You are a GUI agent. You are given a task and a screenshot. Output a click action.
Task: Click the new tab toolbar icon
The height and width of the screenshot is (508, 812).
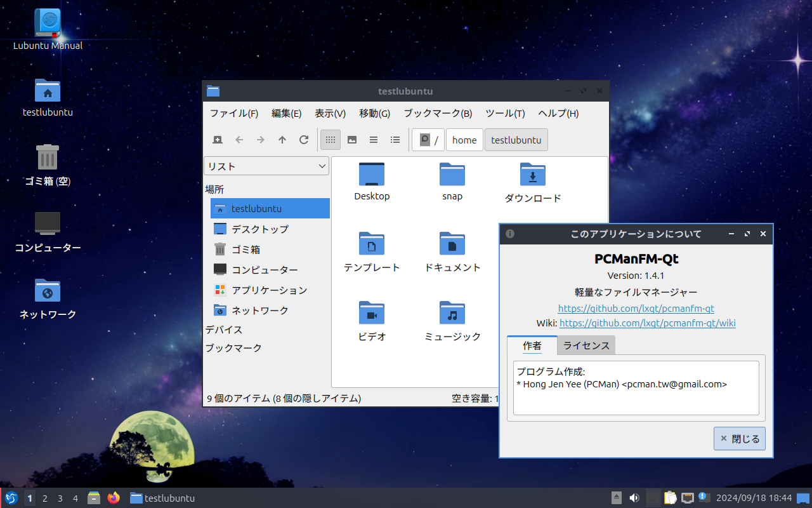coord(218,140)
